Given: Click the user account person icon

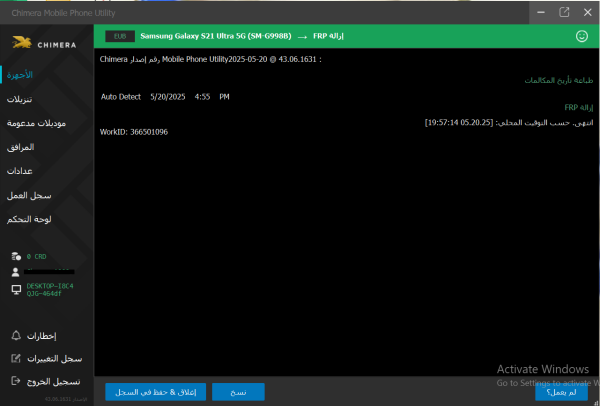Looking at the screenshot, I should click(15, 272).
